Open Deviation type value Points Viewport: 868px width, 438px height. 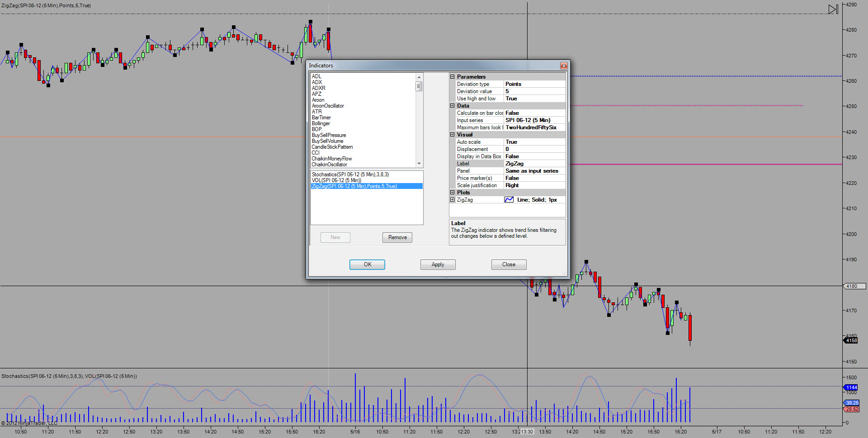[534, 84]
